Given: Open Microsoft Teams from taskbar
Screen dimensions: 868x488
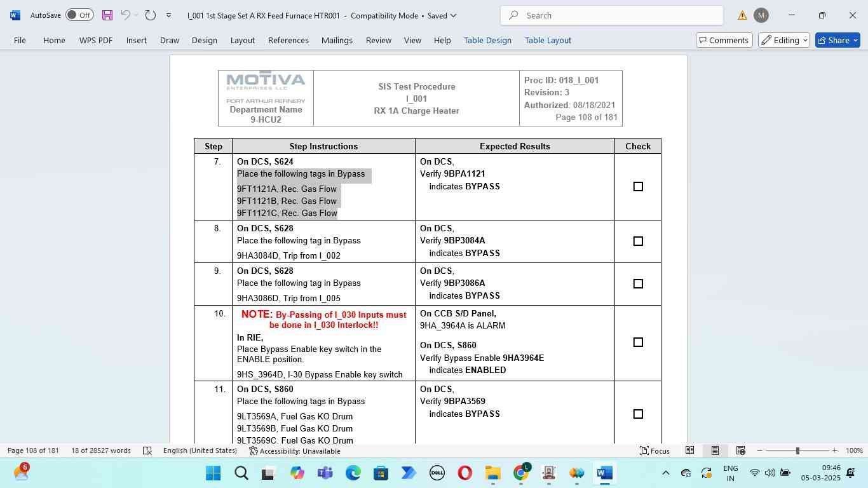Looking at the screenshot, I should [x=325, y=473].
